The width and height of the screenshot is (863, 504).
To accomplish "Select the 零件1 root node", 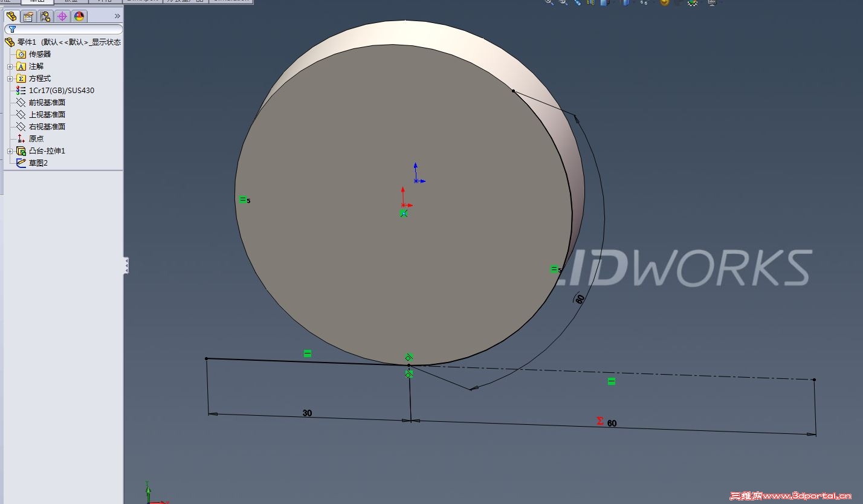I will click(63, 42).
